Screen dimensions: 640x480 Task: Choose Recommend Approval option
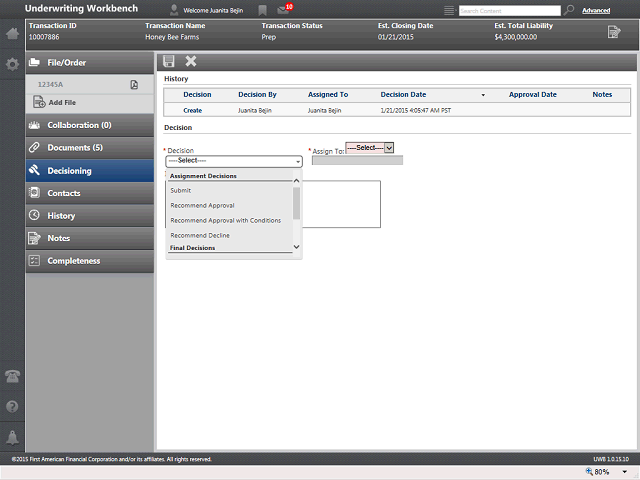click(202, 205)
